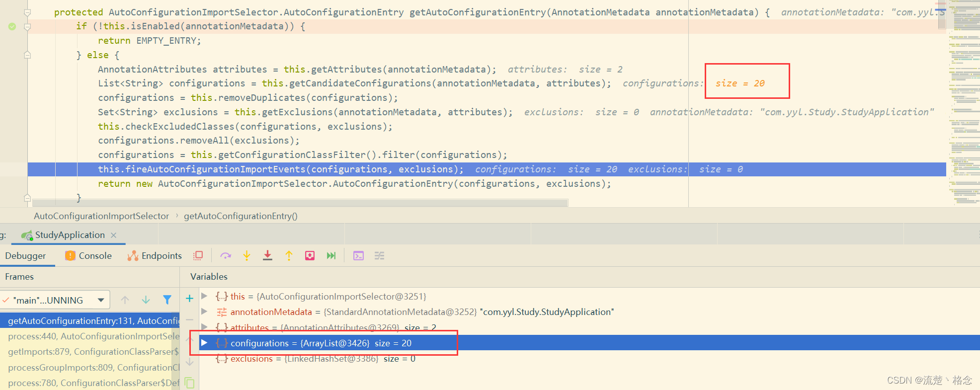Click AutoConfigurationImportSelector breadcrumb
980x390 pixels.
click(x=101, y=216)
